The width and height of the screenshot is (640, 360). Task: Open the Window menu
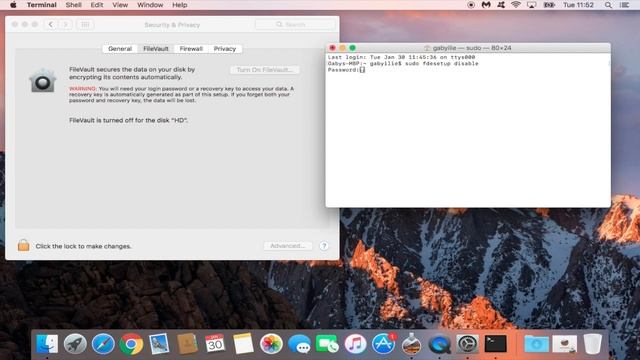(x=150, y=5)
